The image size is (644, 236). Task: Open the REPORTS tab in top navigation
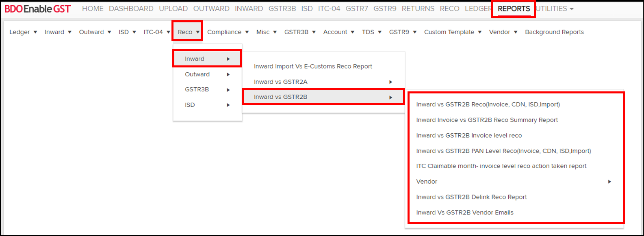514,9
